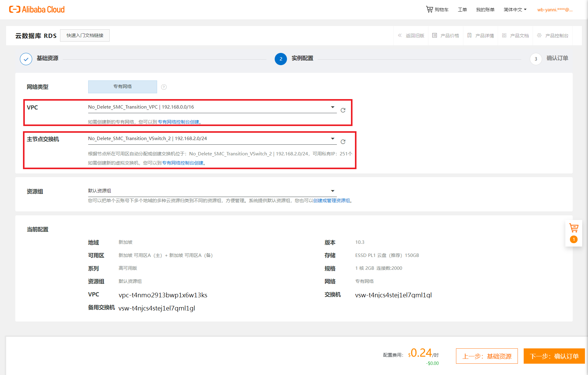Expand the 主节点交换机 VSwitch dropdown

(333, 139)
